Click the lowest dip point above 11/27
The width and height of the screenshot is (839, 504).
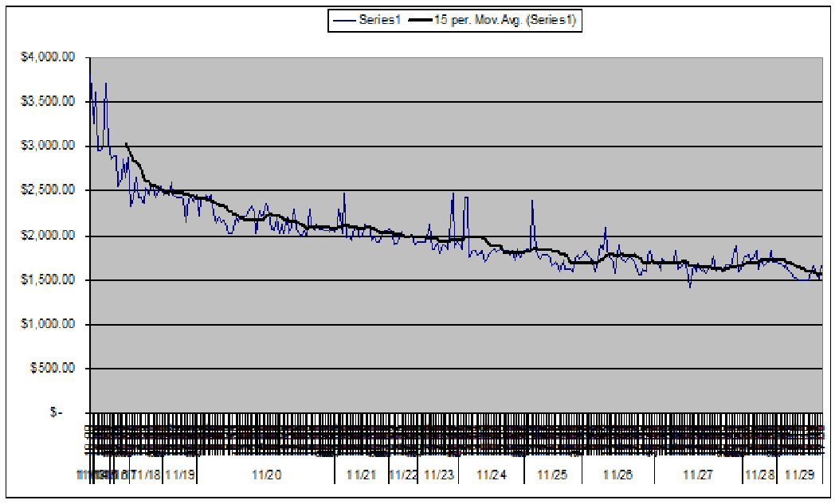[x=689, y=286]
